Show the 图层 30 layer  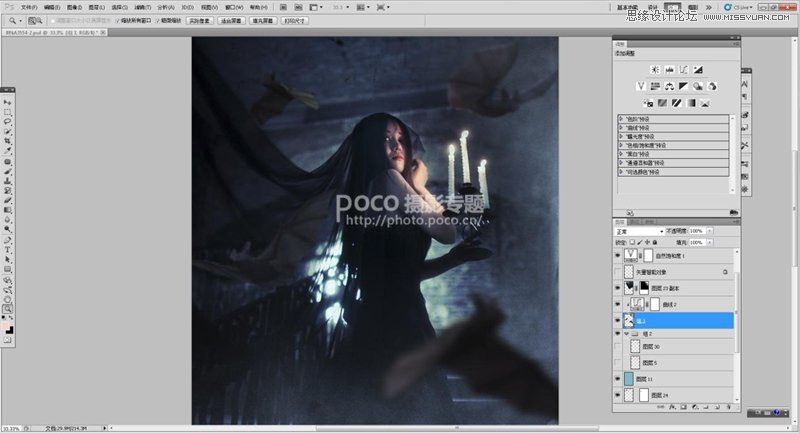(x=618, y=347)
